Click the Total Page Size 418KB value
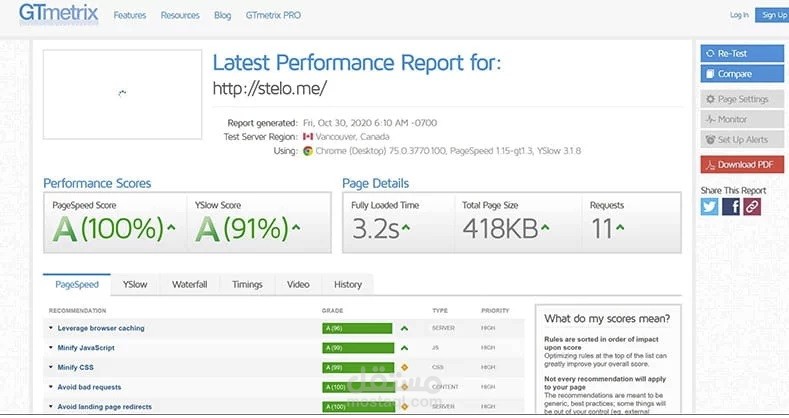The height and width of the screenshot is (418, 789). [x=501, y=229]
